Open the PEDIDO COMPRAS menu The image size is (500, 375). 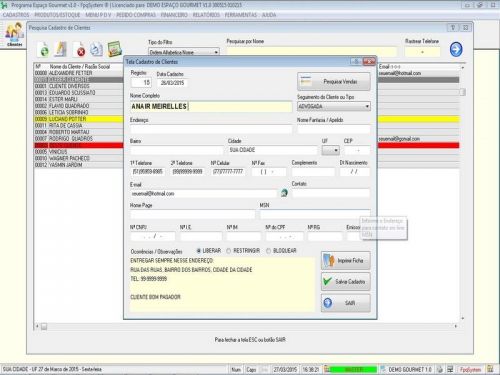(x=136, y=15)
